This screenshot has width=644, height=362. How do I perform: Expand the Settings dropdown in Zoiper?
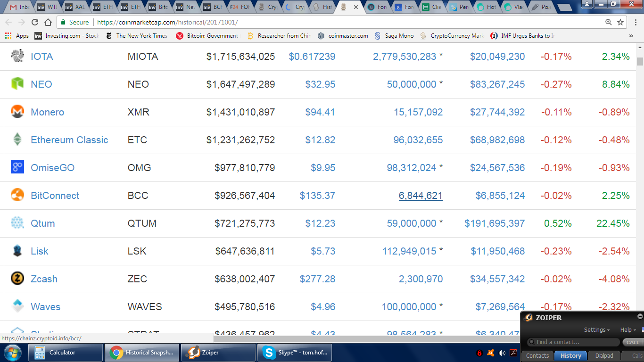(597, 330)
